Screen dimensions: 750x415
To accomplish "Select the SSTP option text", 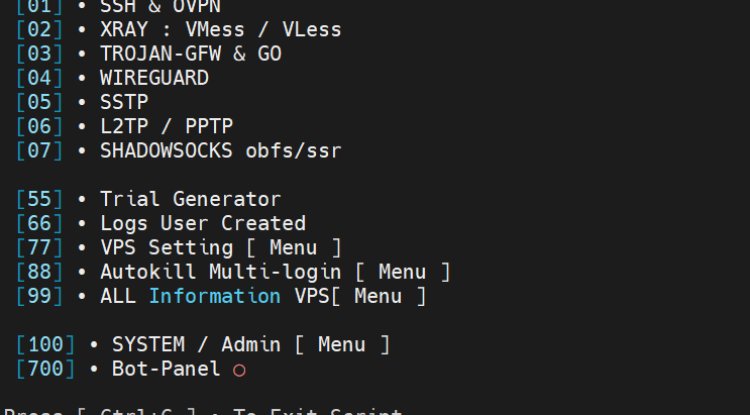I will point(124,102).
